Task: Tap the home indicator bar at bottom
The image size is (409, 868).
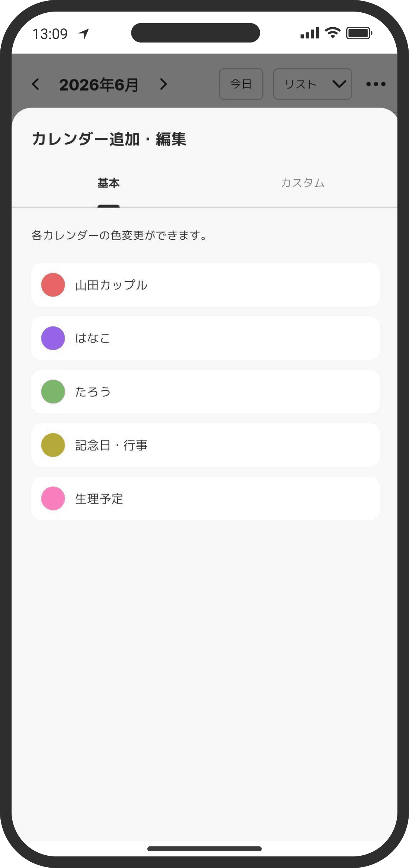Action: pos(204,849)
